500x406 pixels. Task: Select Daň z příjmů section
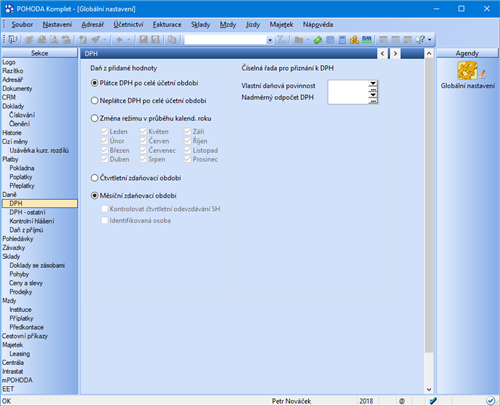pos(26,230)
